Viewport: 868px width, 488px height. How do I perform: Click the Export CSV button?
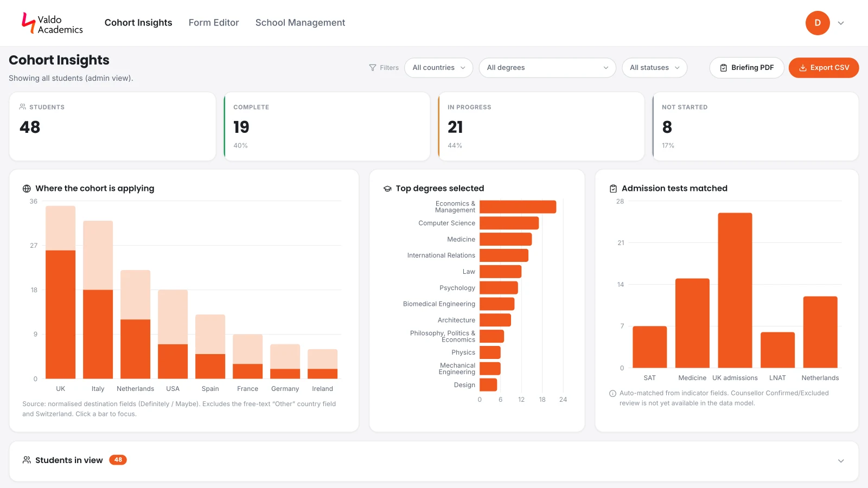tap(824, 68)
